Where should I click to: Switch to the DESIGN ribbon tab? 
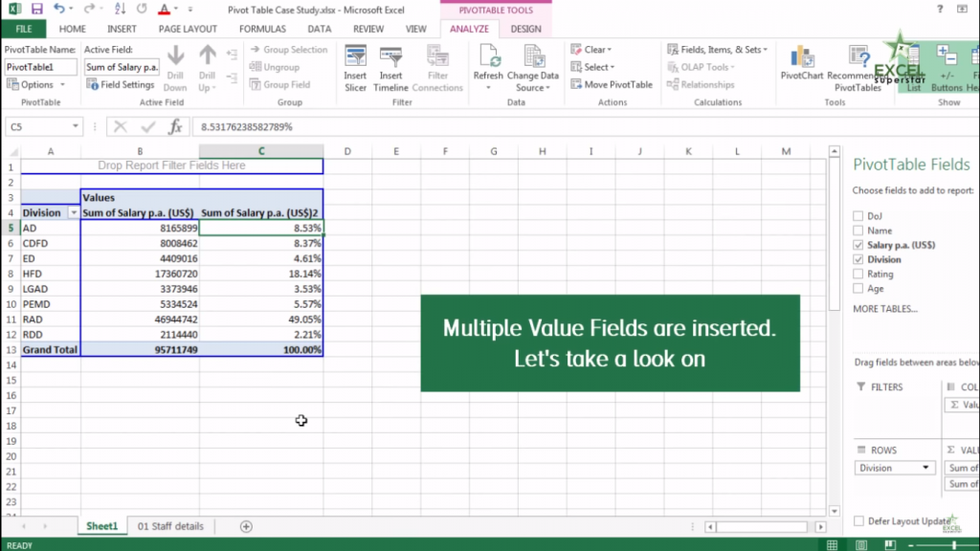(x=525, y=29)
